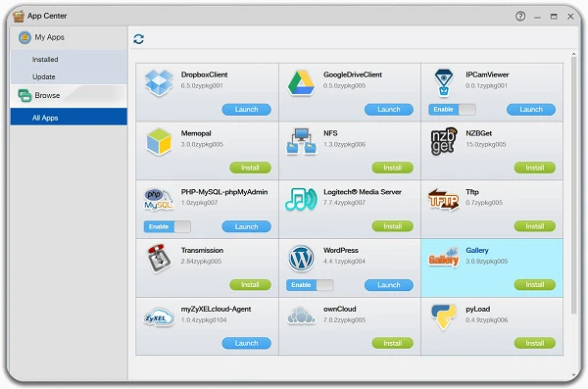
Task: Click the NFS network icon
Action: (x=301, y=141)
